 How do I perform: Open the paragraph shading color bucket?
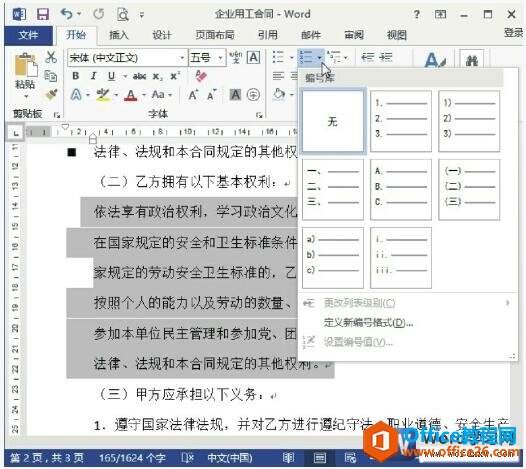279,95
